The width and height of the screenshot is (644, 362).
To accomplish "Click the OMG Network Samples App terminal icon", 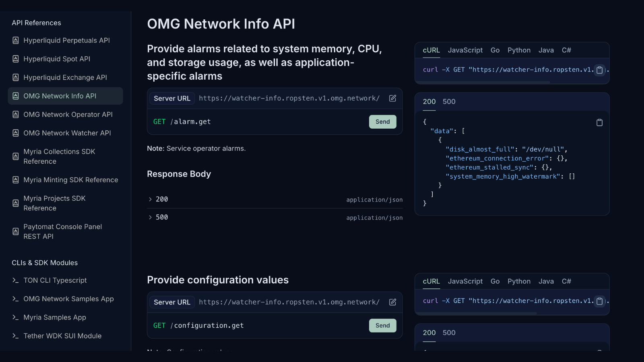I will 16,299.
